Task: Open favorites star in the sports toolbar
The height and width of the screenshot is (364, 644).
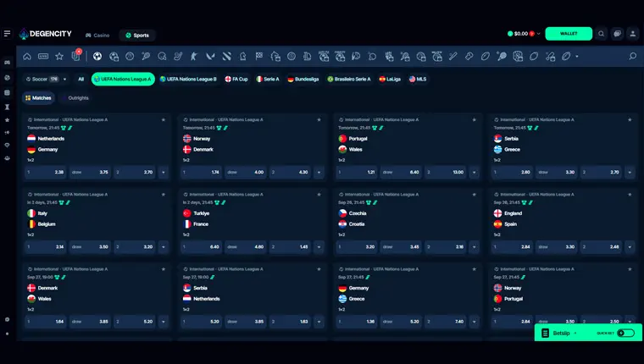Action: point(59,56)
